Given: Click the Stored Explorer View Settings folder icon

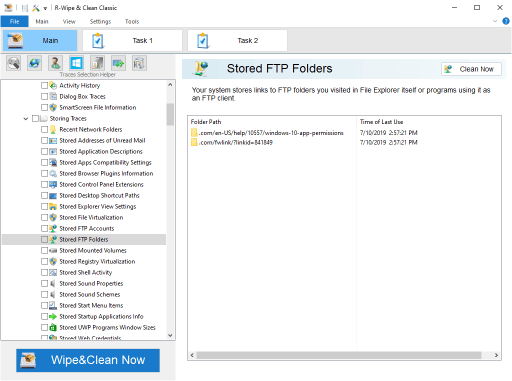Looking at the screenshot, I should tap(53, 206).
